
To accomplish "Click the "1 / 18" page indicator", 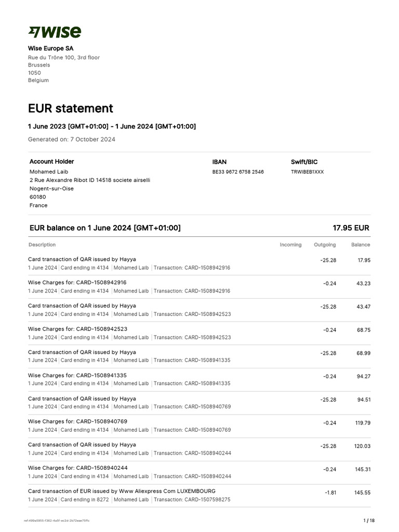I will click(368, 521).
